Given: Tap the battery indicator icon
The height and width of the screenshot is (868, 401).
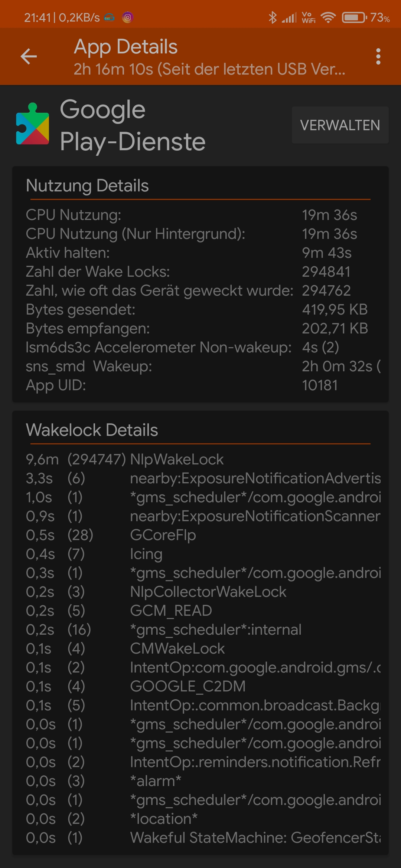Looking at the screenshot, I should coord(354,17).
